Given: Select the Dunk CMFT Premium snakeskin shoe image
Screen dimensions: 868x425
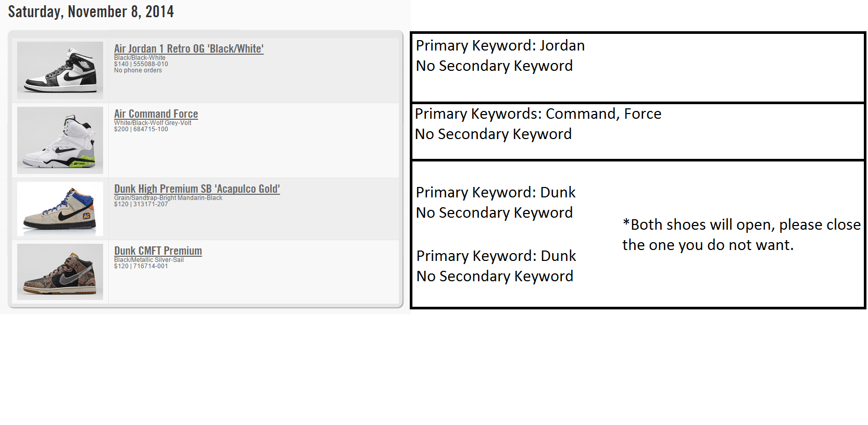Looking at the screenshot, I should (60, 272).
